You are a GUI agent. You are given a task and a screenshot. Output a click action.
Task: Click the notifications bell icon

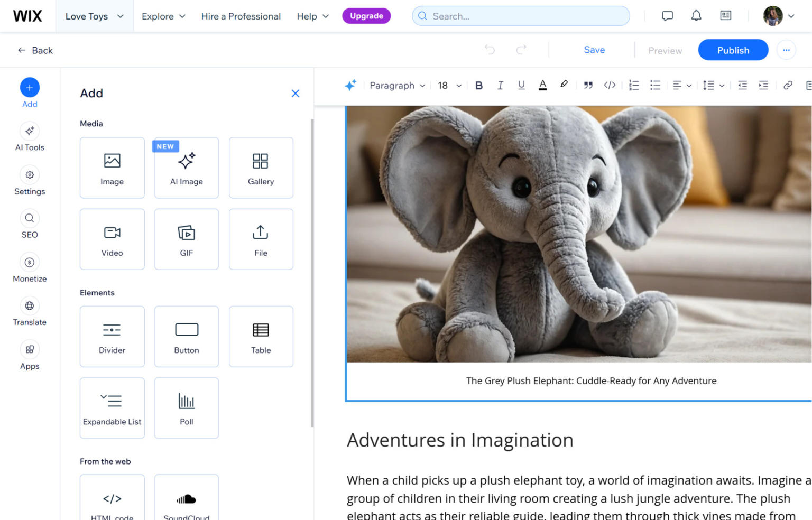click(x=696, y=15)
